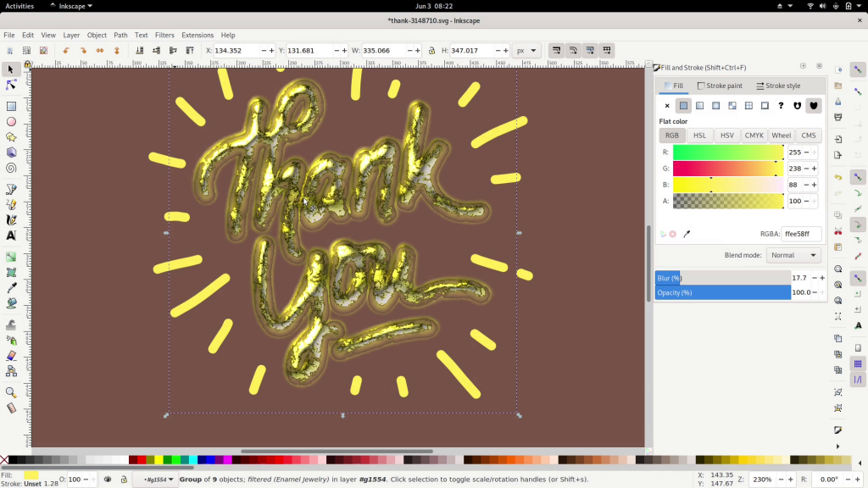Switch to the Wheel color picker
The height and width of the screenshot is (488, 868).
point(781,135)
